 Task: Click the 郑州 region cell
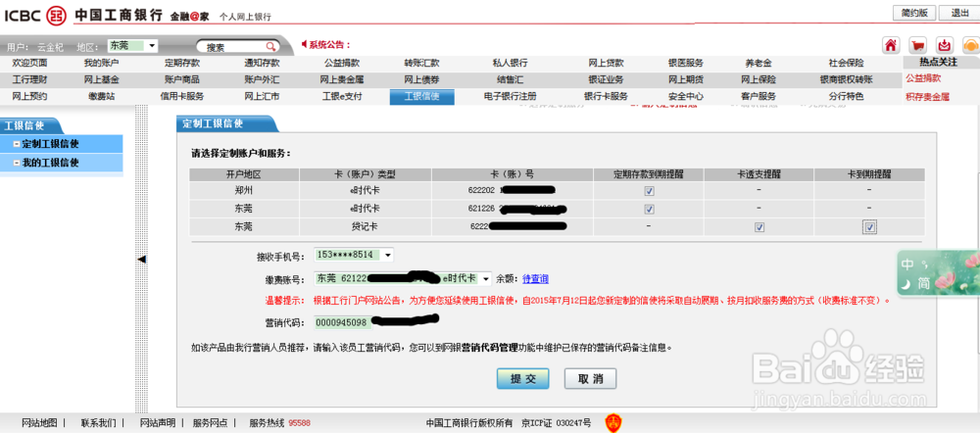(244, 191)
